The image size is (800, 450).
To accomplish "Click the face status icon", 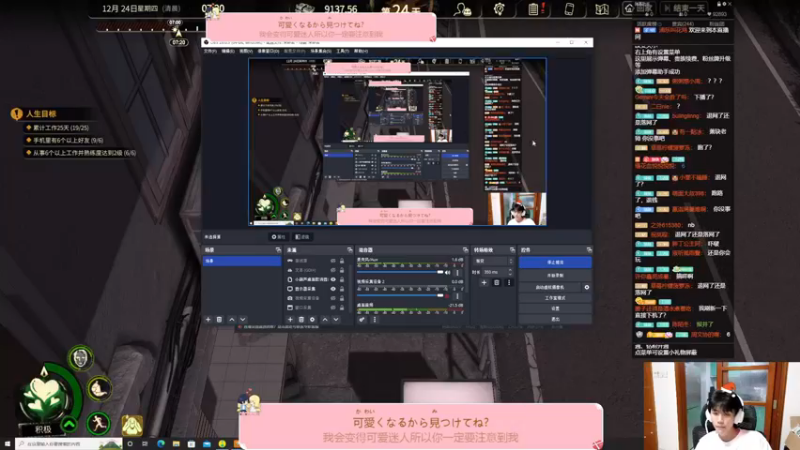I will [81, 358].
